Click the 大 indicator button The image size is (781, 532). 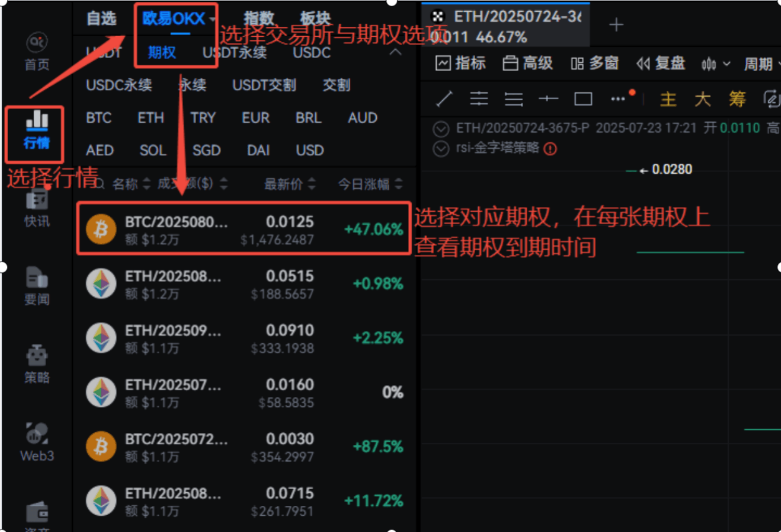click(x=703, y=98)
